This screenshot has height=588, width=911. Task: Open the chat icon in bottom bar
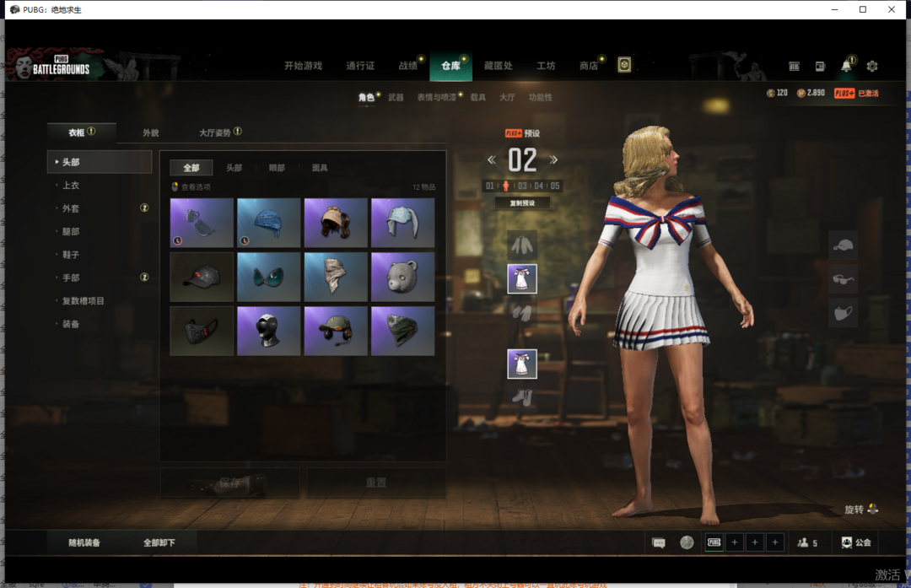tap(658, 542)
